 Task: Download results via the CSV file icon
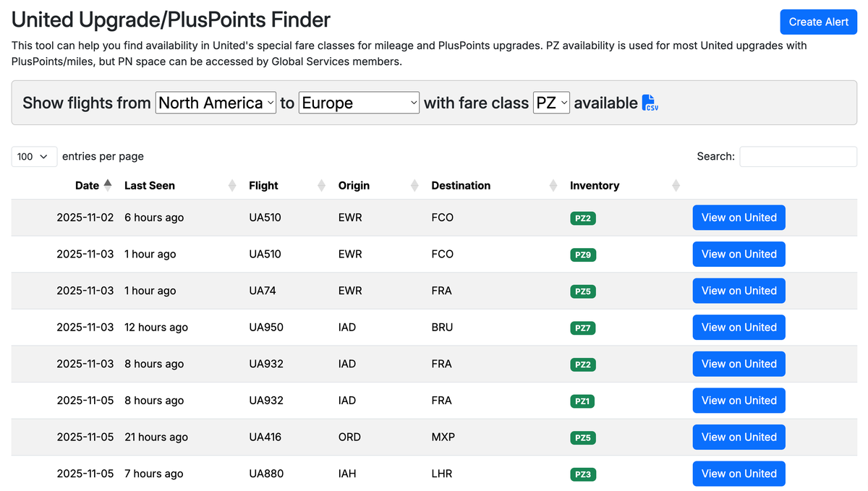pos(650,103)
